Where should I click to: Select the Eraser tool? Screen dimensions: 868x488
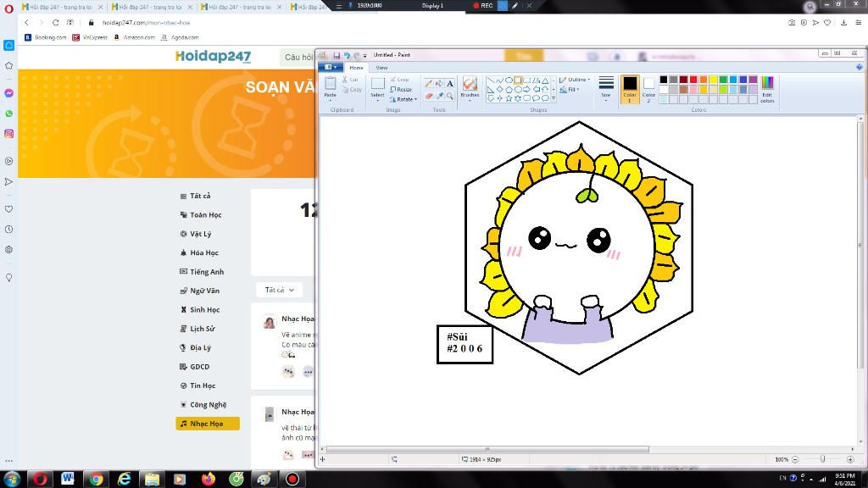coord(428,96)
